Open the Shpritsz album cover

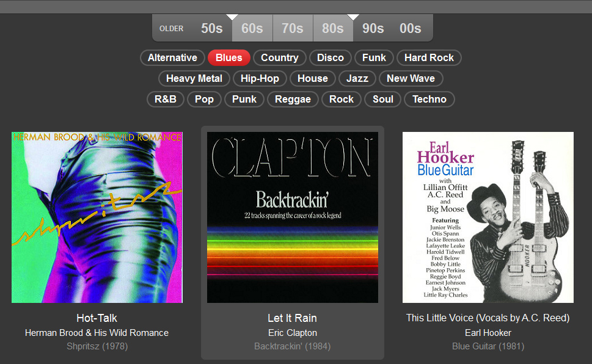click(x=97, y=217)
